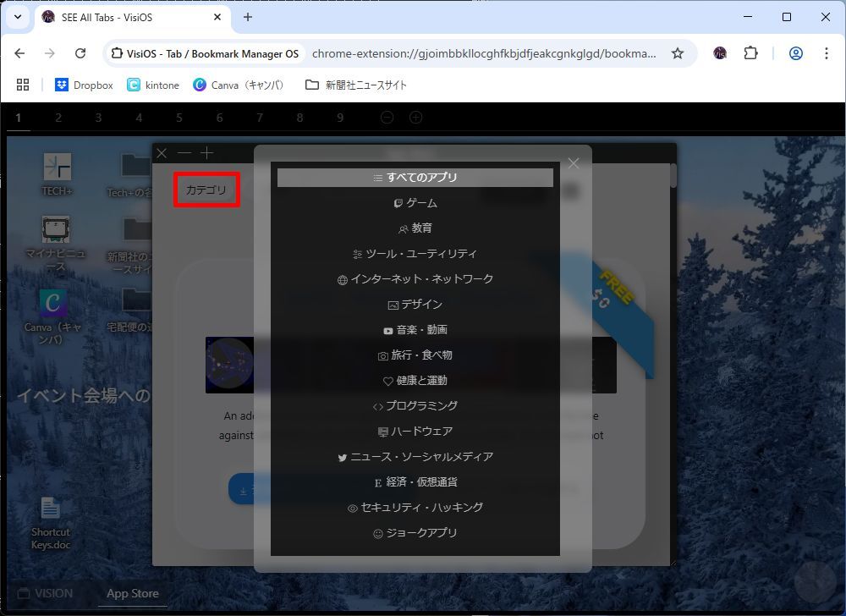The image size is (846, 616).
Task: Reload the current page
Action: [x=80, y=52]
